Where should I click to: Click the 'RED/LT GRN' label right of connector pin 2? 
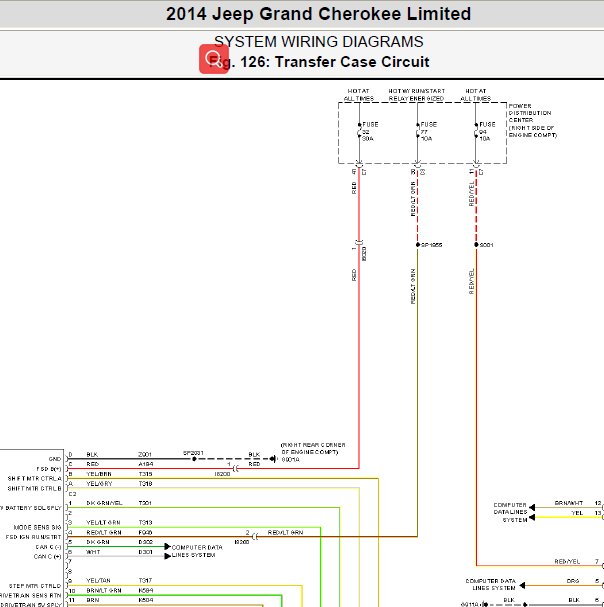(285, 533)
